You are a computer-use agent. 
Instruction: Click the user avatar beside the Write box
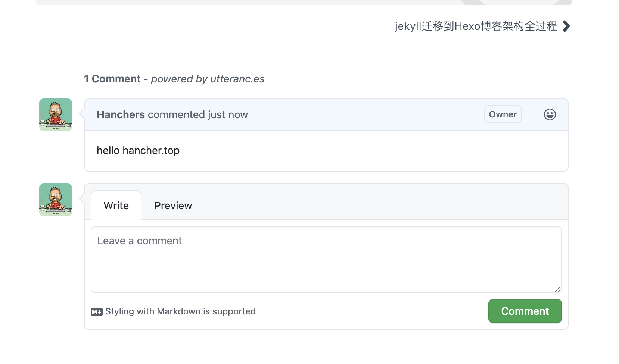pos(56,200)
